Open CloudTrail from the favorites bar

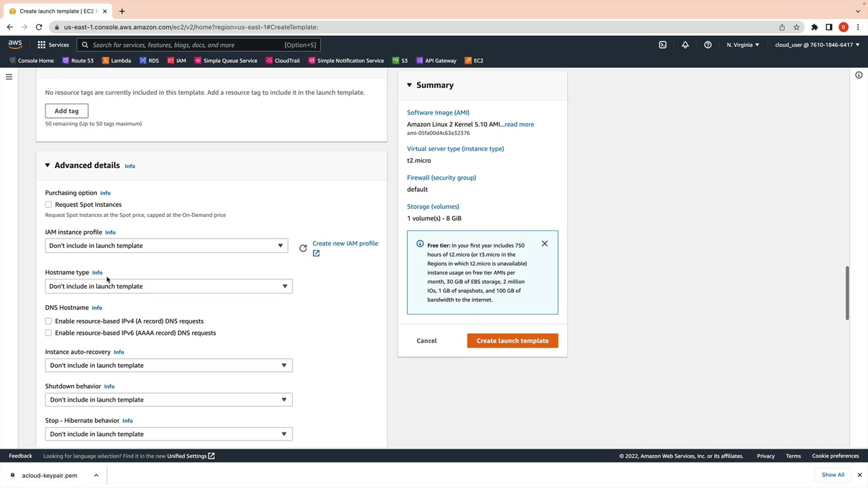[x=283, y=60]
